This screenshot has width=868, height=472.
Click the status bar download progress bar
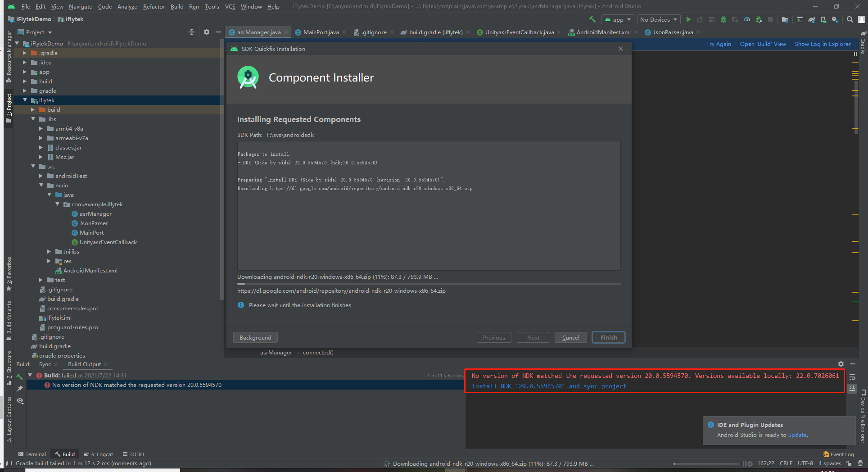[x=706, y=464]
